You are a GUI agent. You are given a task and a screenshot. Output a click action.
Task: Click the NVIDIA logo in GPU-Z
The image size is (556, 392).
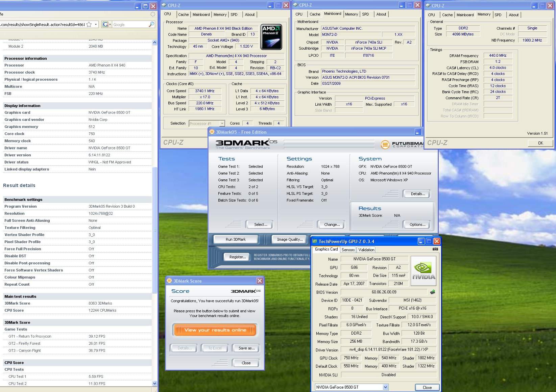tap(424, 271)
